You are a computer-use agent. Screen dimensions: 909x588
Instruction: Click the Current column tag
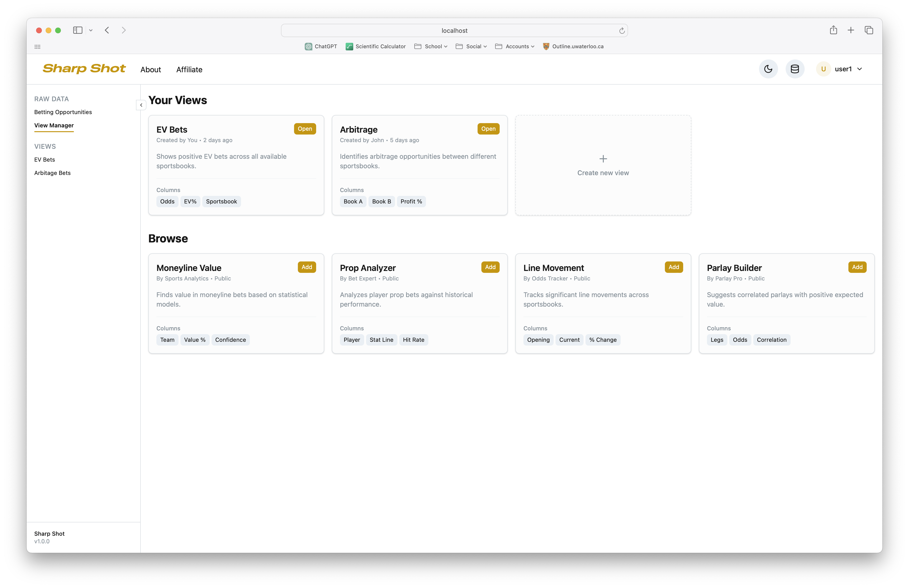[x=569, y=340]
